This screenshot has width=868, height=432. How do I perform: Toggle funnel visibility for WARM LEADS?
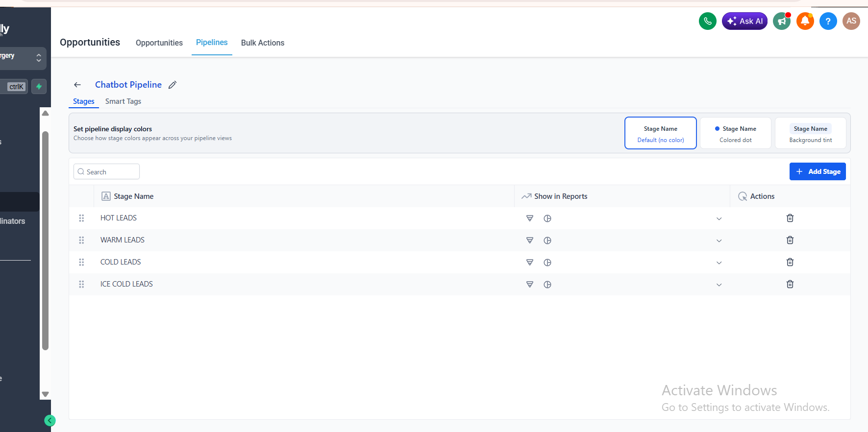[529, 240]
